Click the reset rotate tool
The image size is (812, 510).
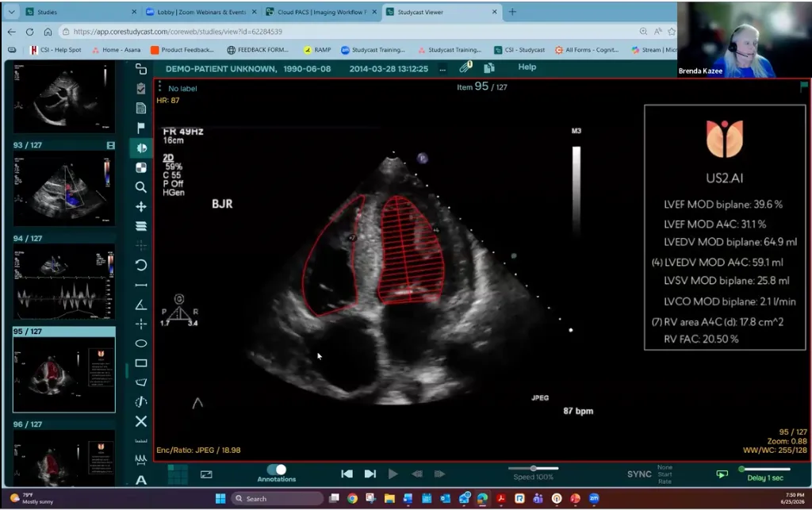[141, 265]
